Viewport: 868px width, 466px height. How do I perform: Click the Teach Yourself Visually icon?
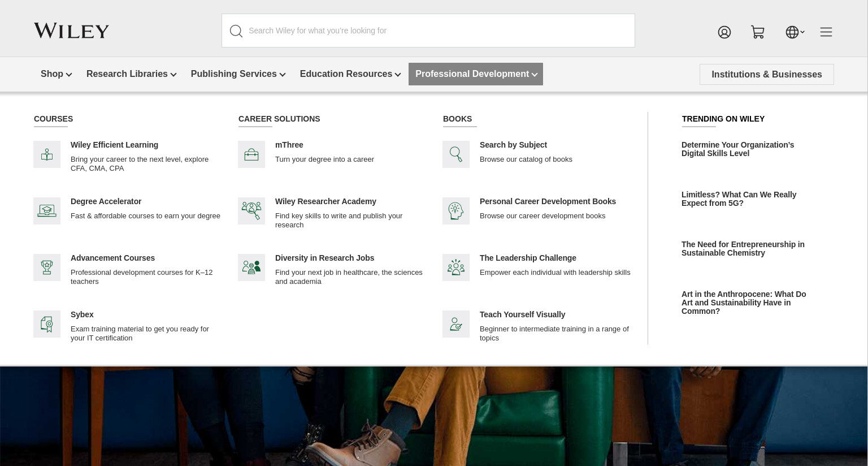(456, 324)
